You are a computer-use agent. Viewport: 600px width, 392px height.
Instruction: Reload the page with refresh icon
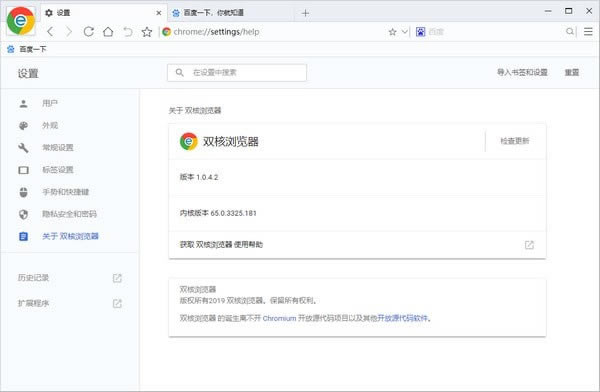(89, 32)
